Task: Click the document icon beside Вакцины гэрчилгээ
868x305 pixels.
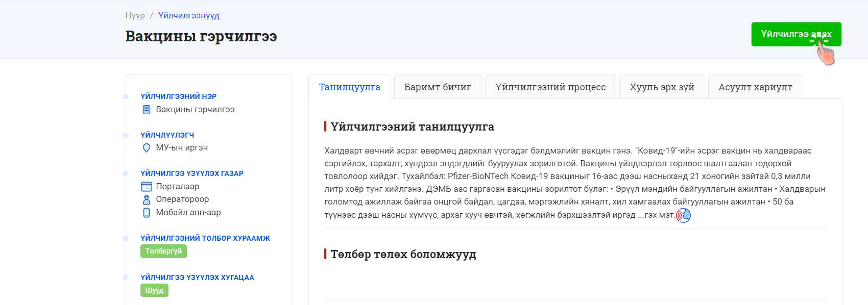Action: click(147, 110)
